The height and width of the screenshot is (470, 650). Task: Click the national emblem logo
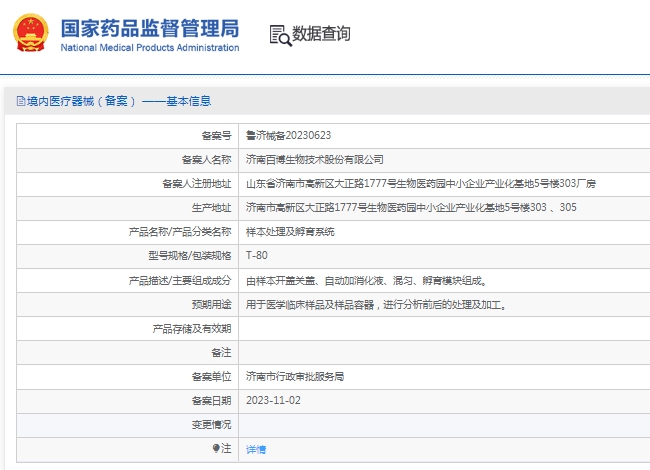pyautogui.click(x=30, y=33)
